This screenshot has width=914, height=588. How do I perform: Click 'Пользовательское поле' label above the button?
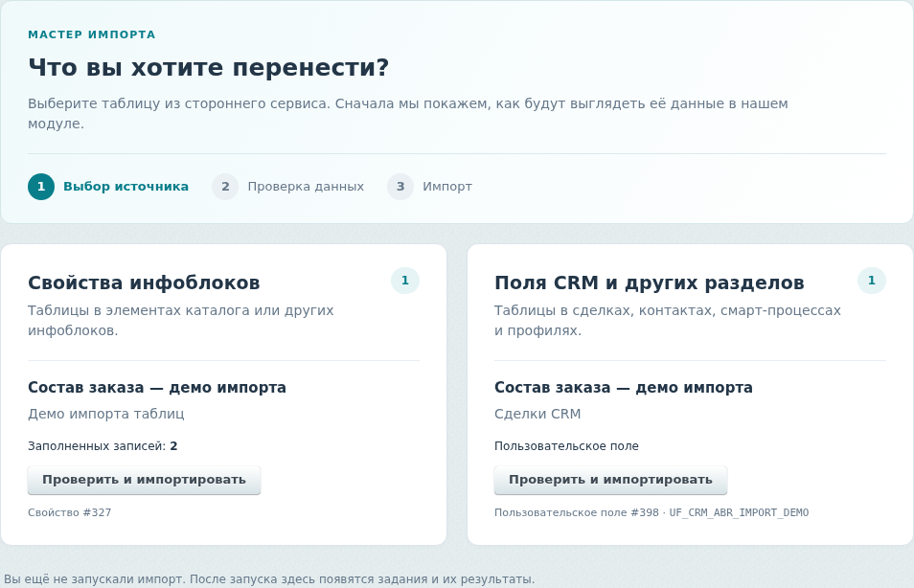pyautogui.click(x=566, y=446)
